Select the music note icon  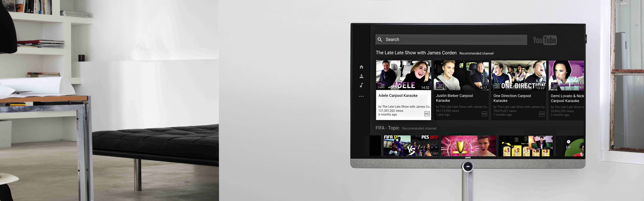361,85
